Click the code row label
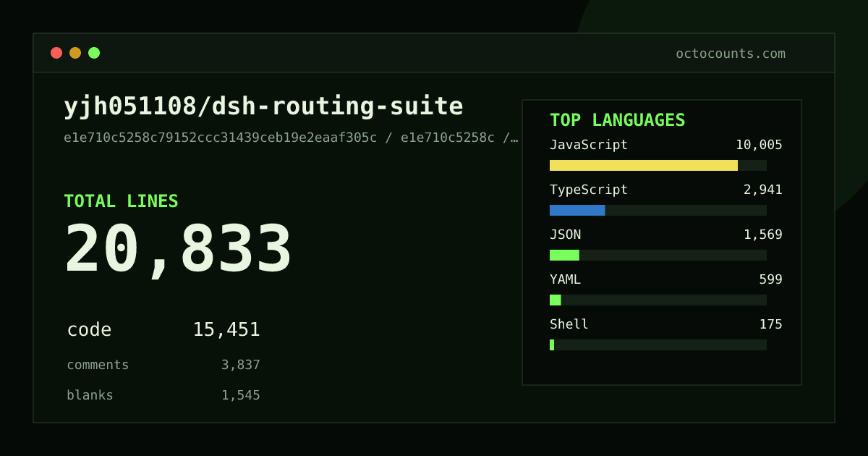Image resolution: width=868 pixels, height=456 pixels. pos(89,330)
